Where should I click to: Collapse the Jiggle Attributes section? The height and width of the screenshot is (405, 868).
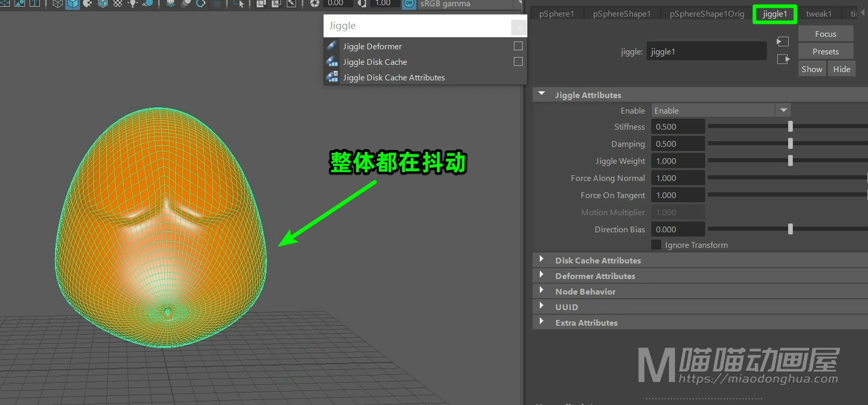542,94
